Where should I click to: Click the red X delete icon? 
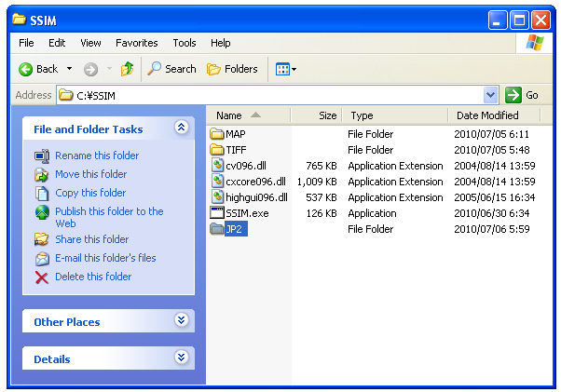coord(42,277)
